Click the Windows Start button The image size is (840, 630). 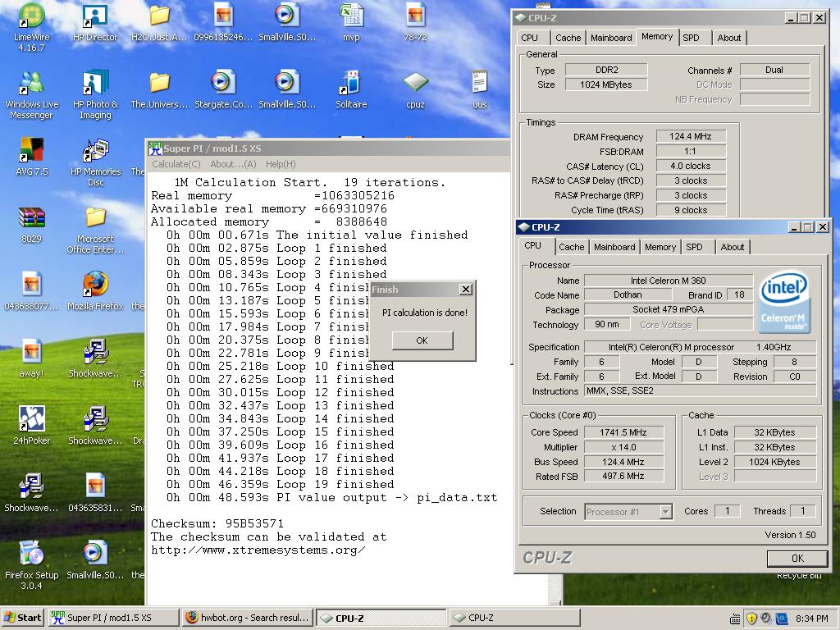click(x=23, y=618)
